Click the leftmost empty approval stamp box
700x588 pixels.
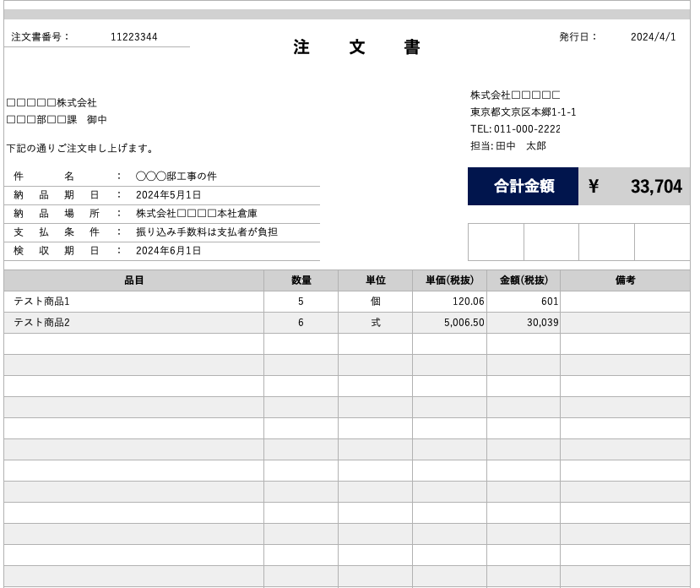click(x=496, y=242)
